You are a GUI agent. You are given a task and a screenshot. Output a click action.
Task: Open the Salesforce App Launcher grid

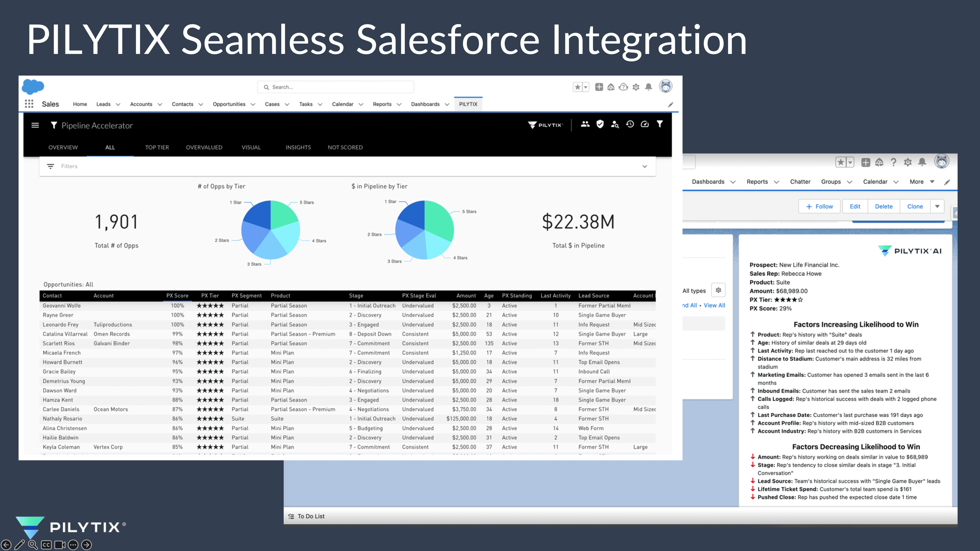pyautogui.click(x=29, y=104)
